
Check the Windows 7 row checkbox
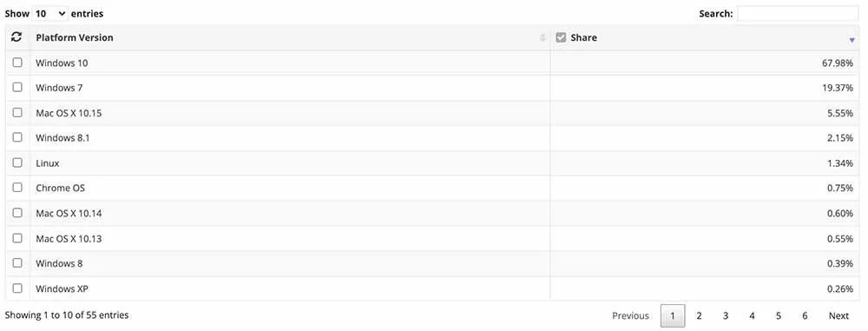17,87
